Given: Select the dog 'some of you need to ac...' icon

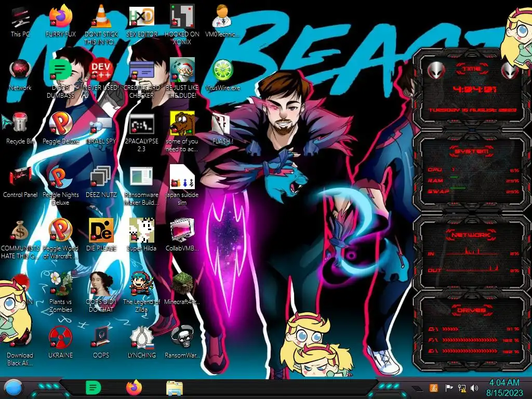Looking at the screenshot, I should [x=182, y=131].
